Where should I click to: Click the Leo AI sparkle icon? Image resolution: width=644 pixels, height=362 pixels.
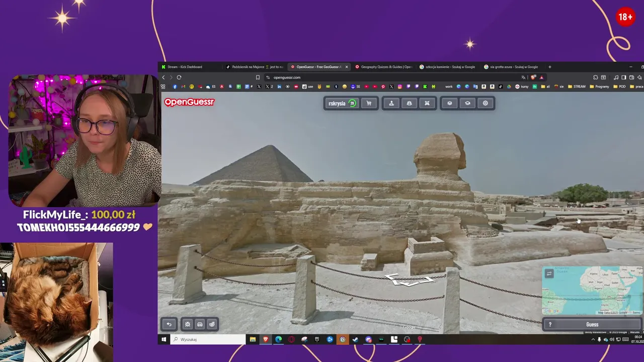[639, 77]
